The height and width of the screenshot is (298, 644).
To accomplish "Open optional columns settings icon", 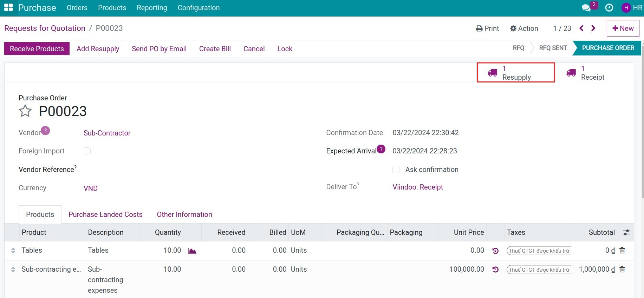I will coord(626,232).
